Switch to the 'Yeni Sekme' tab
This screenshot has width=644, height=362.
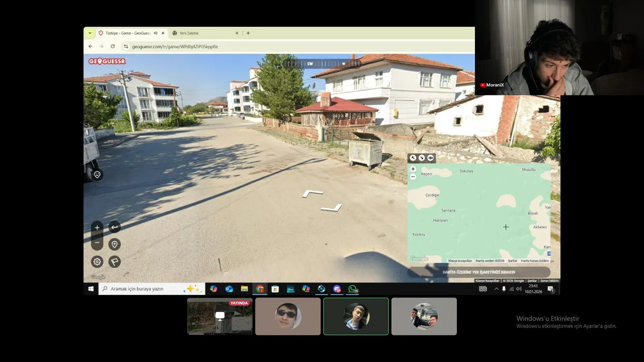pyautogui.click(x=206, y=33)
